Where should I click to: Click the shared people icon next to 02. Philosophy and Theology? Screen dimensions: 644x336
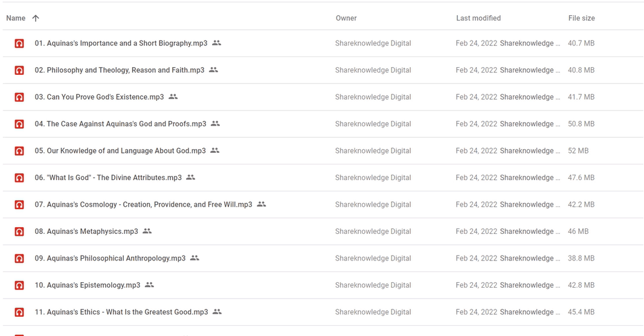tap(213, 70)
